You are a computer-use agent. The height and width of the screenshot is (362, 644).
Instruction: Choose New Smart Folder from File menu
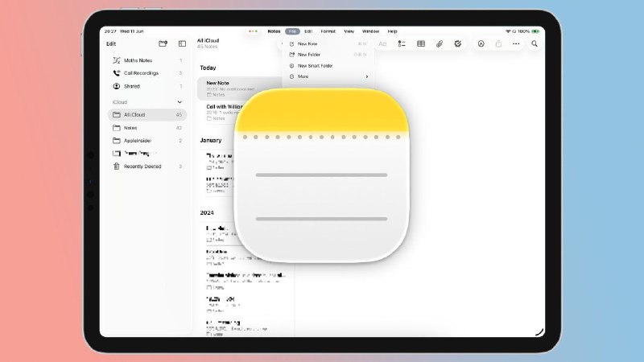click(x=328, y=66)
